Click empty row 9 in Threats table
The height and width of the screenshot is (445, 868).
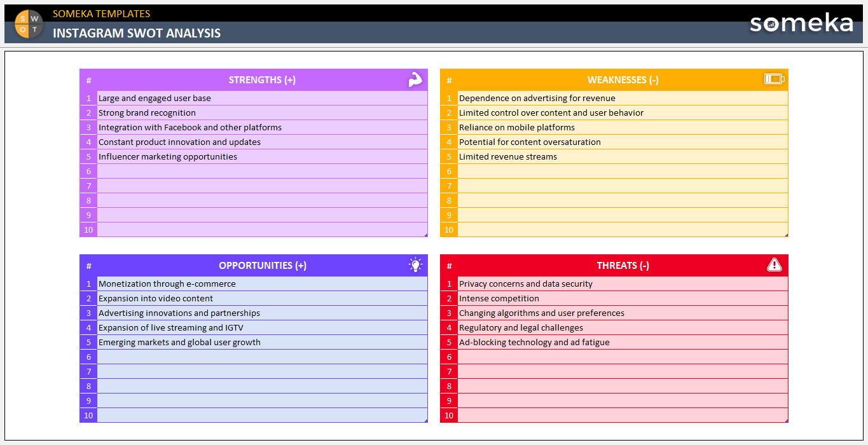[623, 401]
